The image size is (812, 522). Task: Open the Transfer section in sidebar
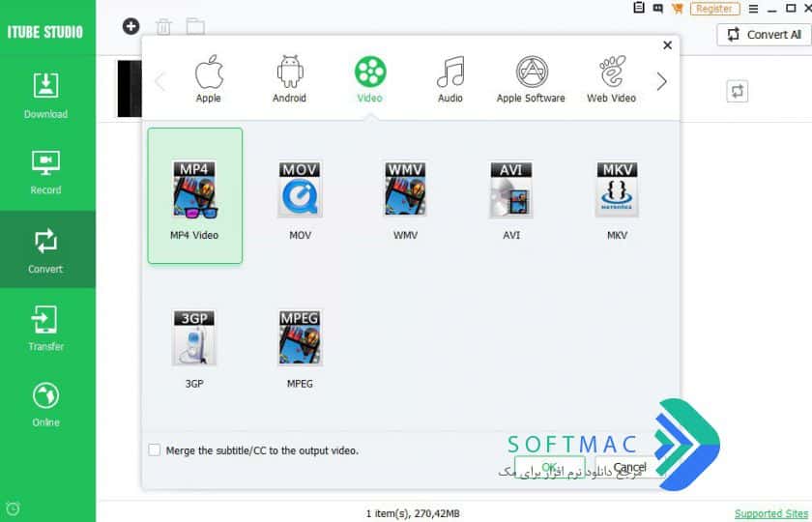(x=45, y=329)
